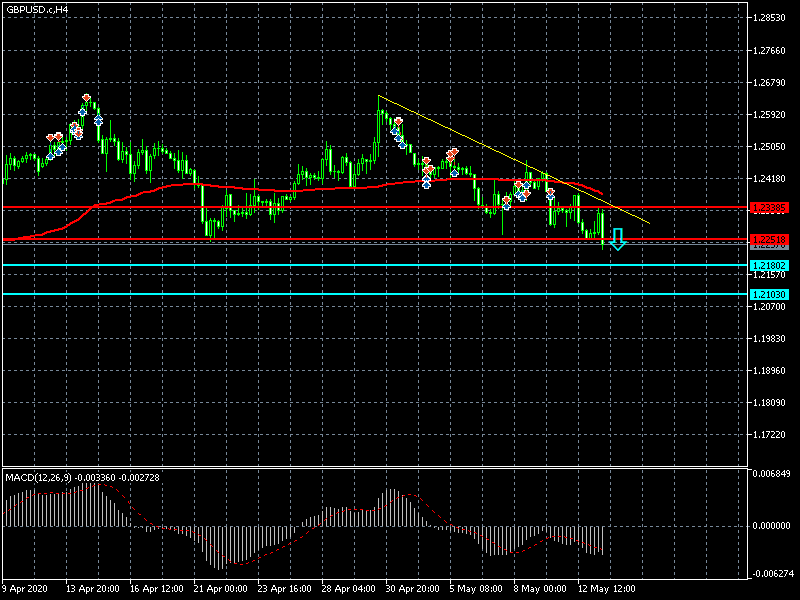This screenshot has height=600, width=800.
Task: Click the 12 May 12:00 time label
Action: pos(604,587)
